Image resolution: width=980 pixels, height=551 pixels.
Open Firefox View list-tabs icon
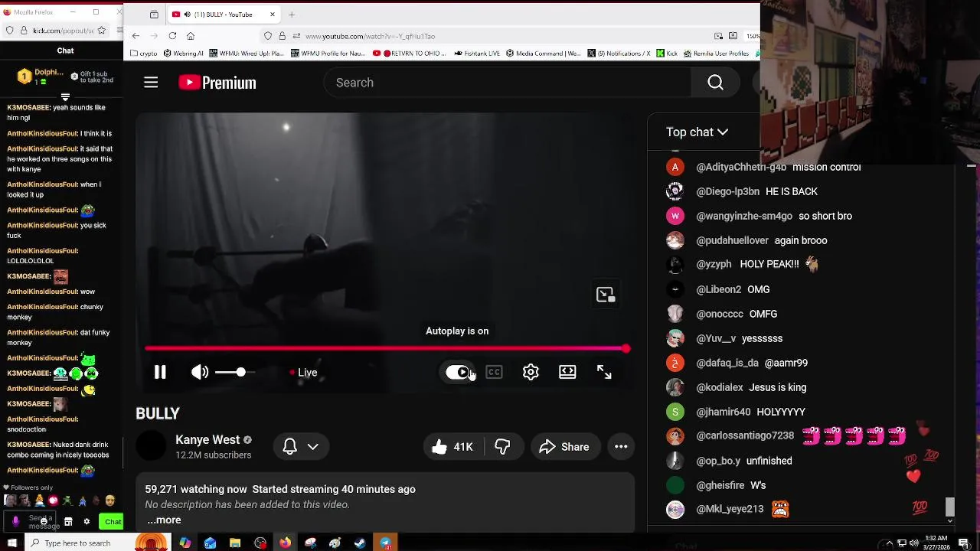tap(154, 15)
